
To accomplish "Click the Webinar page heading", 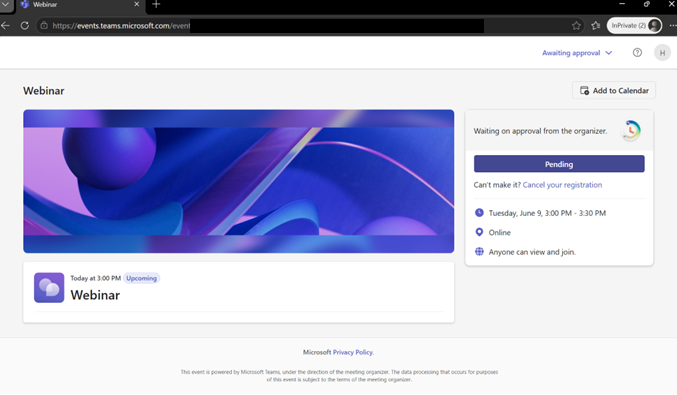I will (44, 91).
